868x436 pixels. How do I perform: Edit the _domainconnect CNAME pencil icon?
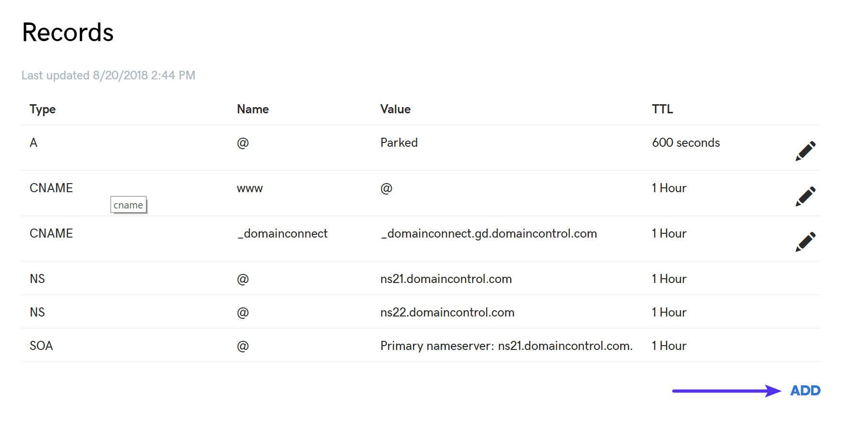pyautogui.click(x=805, y=242)
